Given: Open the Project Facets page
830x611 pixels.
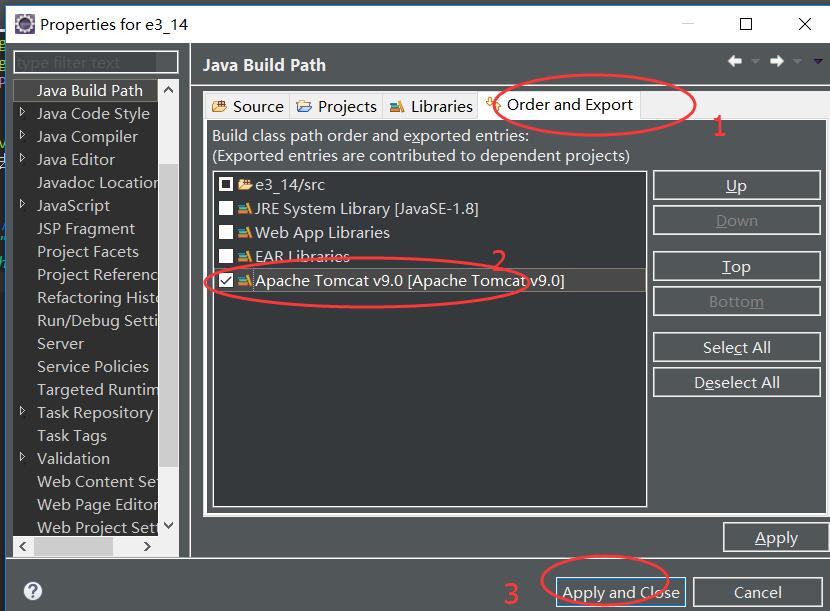Looking at the screenshot, I should 88,251.
